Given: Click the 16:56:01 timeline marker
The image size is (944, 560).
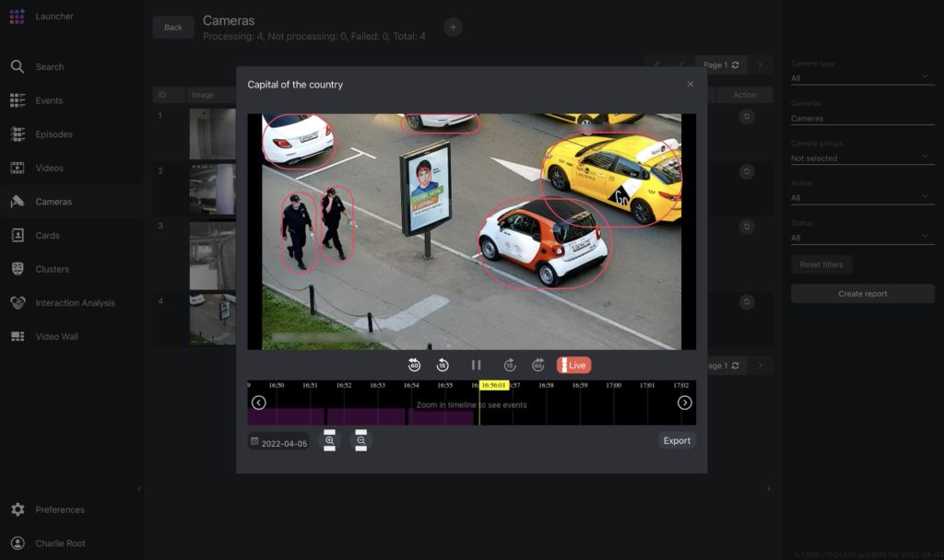Looking at the screenshot, I should click(x=493, y=385).
